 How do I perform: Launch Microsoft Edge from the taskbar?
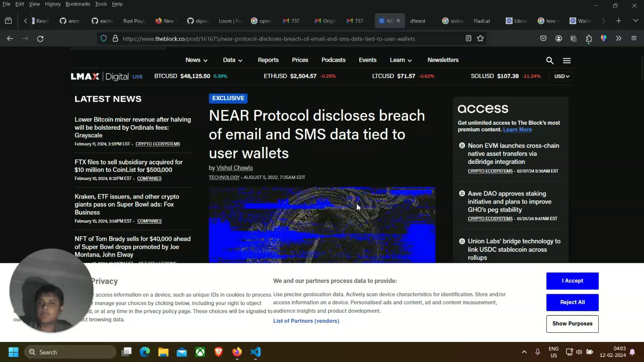[x=145, y=352]
